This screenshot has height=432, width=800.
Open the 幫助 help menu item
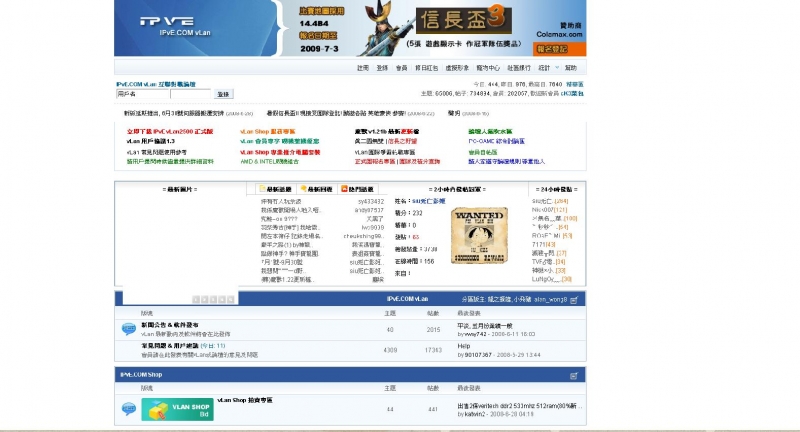(x=571, y=68)
